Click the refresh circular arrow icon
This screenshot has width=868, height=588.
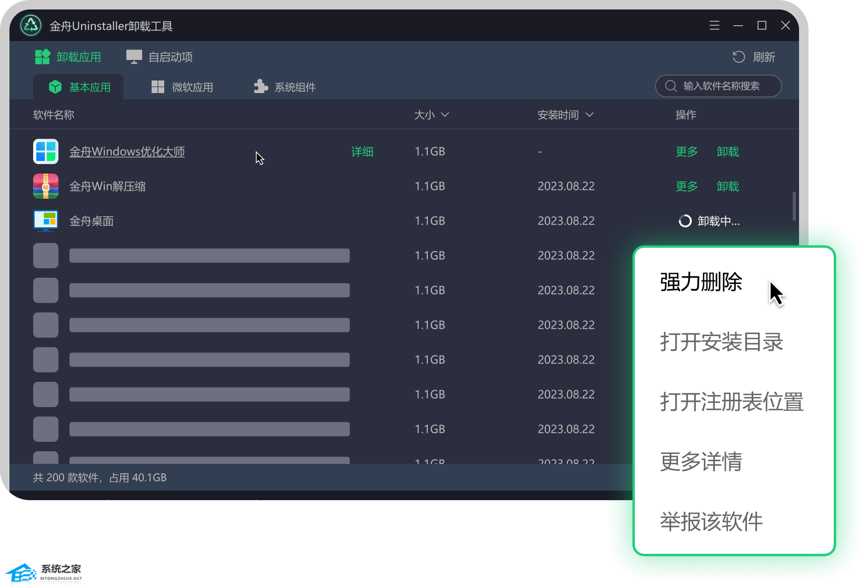click(x=739, y=57)
